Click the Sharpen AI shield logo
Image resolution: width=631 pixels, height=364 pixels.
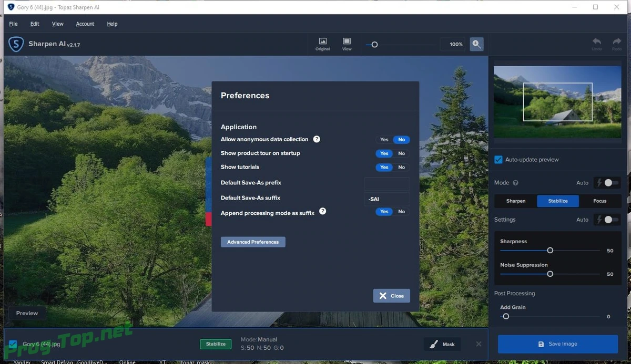(16, 44)
